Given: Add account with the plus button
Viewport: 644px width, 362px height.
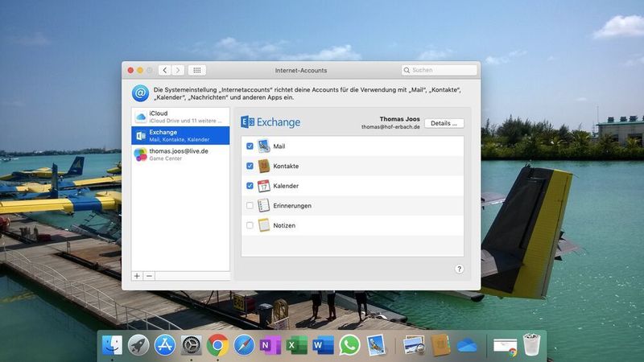Looking at the screenshot, I should click(137, 276).
